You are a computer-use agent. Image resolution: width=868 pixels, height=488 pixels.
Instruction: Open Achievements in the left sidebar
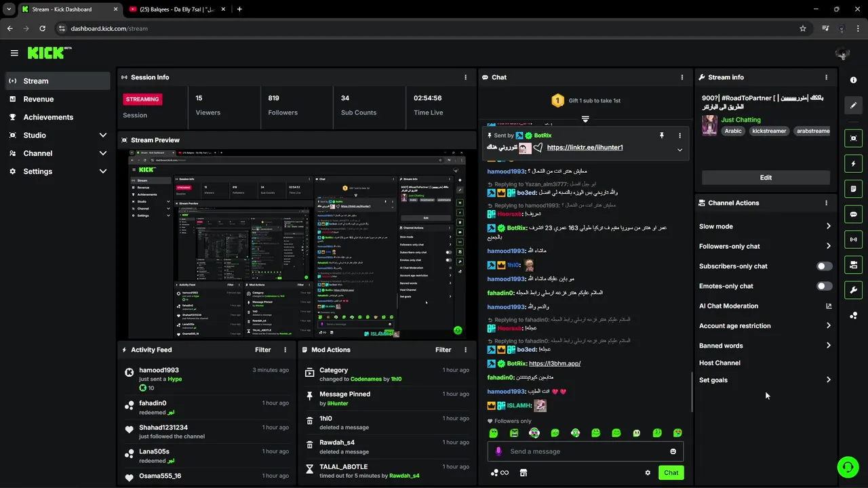click(58, 117)
